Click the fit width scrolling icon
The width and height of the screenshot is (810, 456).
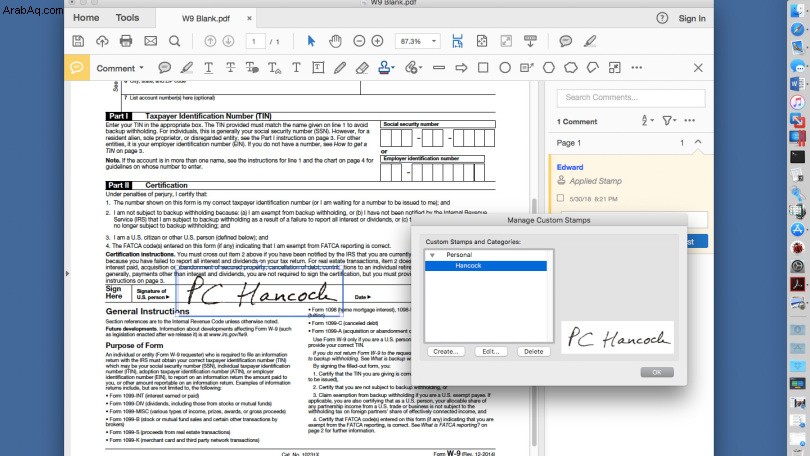[x=457, y=41]
